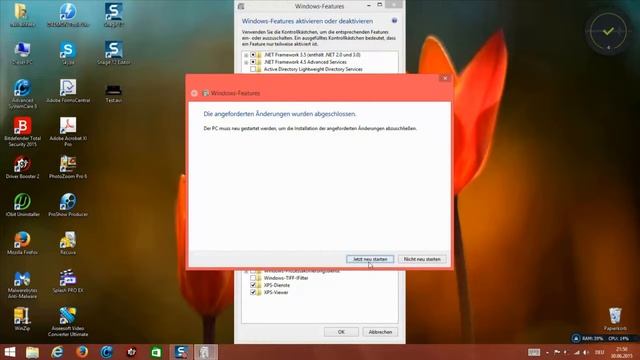Uncheck XPS-Dienste feature

click(253, 285)
